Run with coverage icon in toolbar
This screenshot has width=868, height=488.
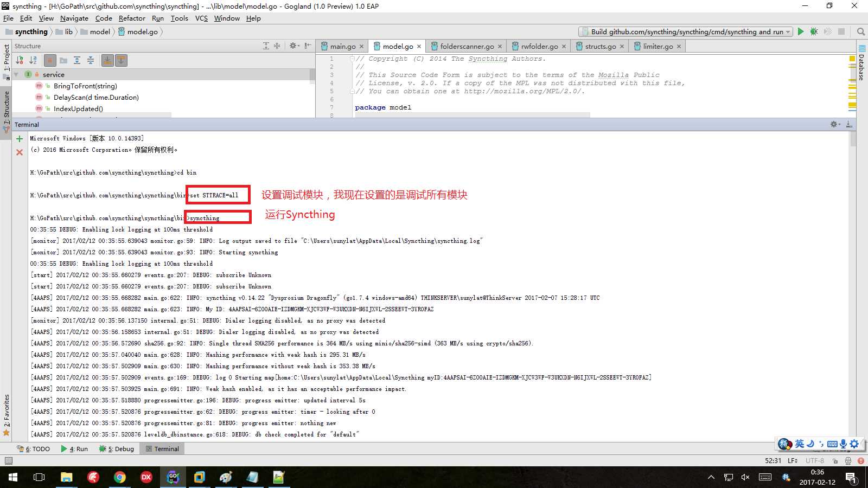tap(827, 31)
